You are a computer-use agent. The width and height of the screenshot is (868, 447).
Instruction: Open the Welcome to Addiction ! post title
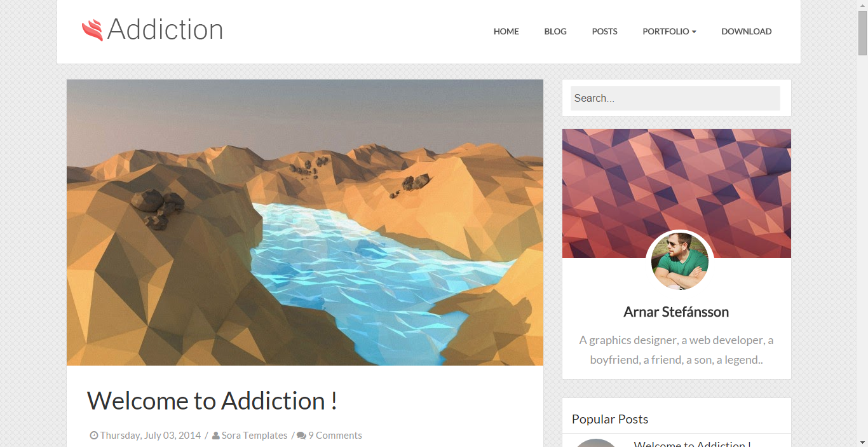click(x=212, y=401)
